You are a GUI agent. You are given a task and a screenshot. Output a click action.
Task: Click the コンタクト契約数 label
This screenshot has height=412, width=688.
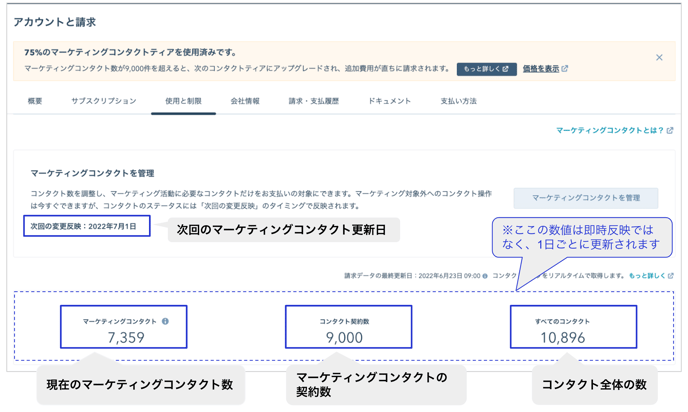[x=344, y=321]
